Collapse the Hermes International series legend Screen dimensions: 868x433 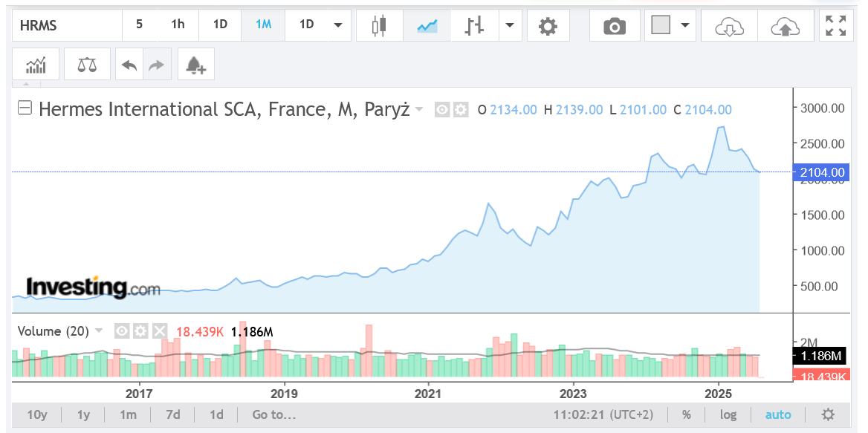[25, 108]
